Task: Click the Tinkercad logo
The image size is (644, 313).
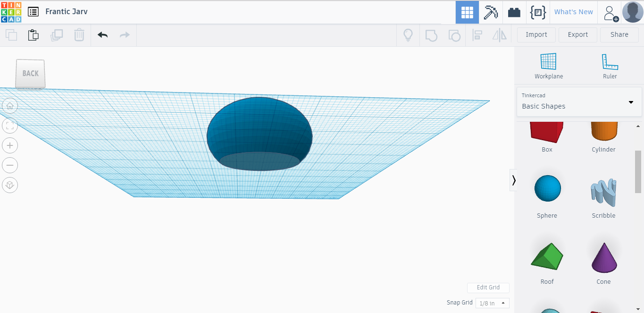Action: tap(11, 12)
